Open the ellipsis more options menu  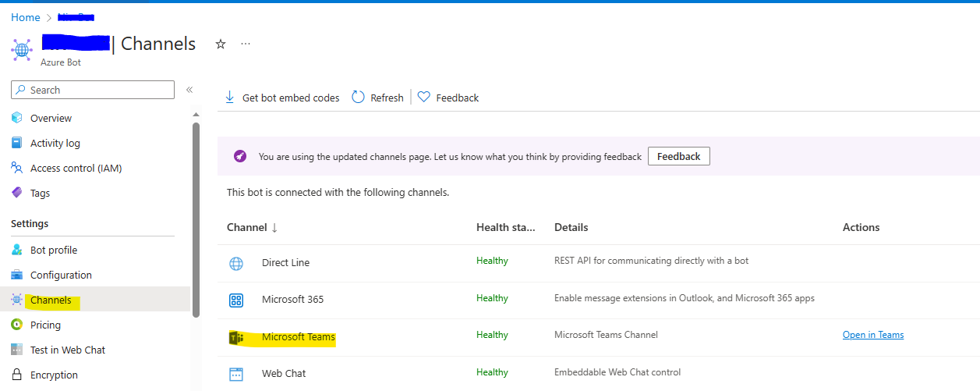pyautogui.click(x=246, y=44)
